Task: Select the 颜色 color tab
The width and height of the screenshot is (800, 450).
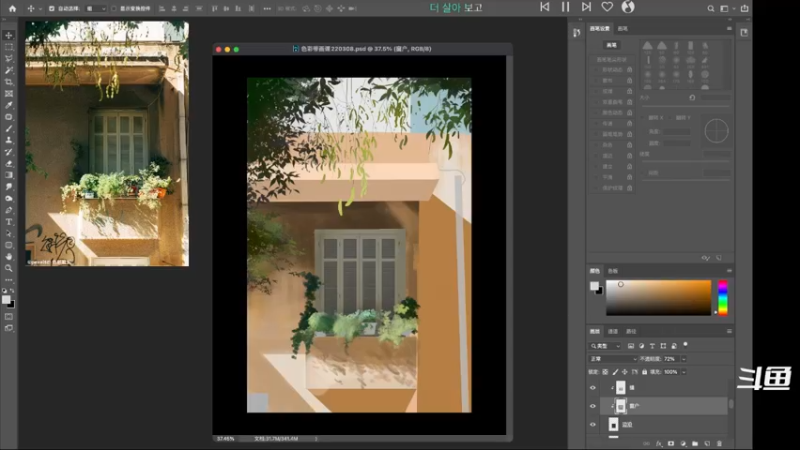Action: click(x=595, y=271)
